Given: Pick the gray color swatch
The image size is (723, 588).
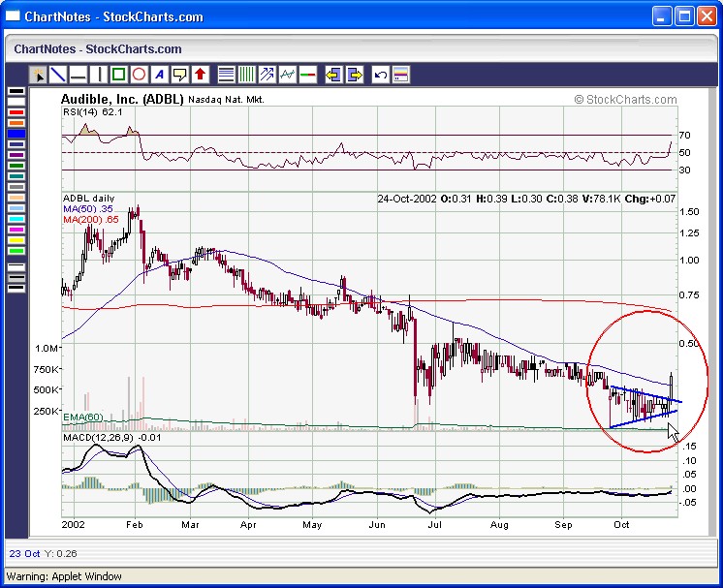Looking at the screenshot, I should point(16,187).
